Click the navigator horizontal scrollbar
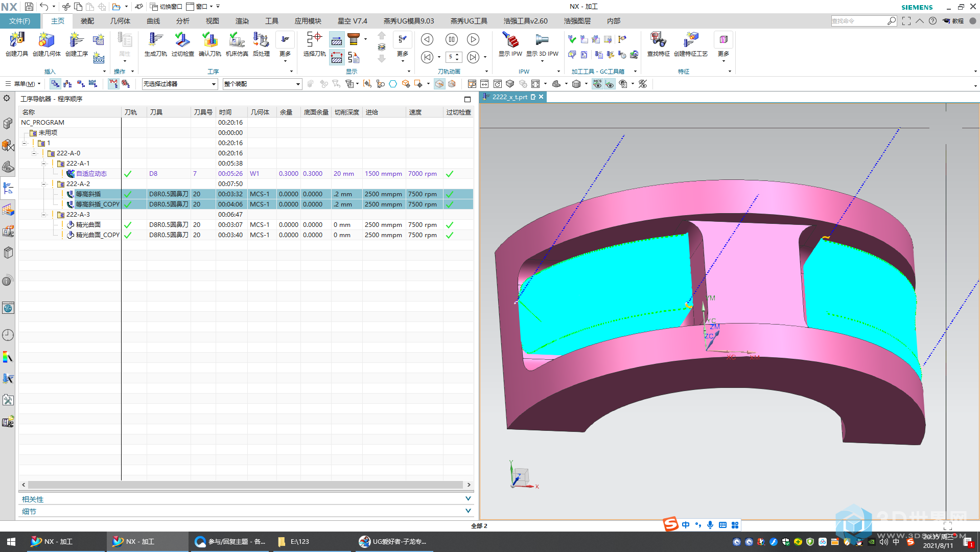Screen dimensions: 980x552 [x=246, y=485]
